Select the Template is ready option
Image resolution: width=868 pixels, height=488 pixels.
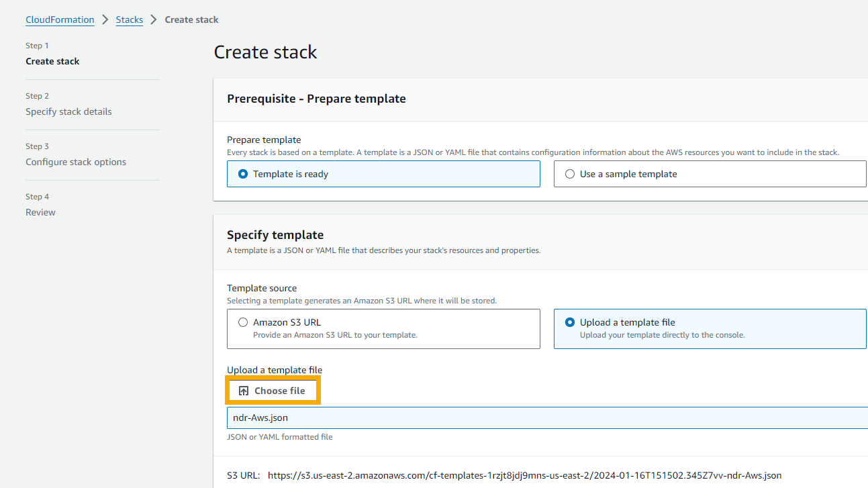243,174
